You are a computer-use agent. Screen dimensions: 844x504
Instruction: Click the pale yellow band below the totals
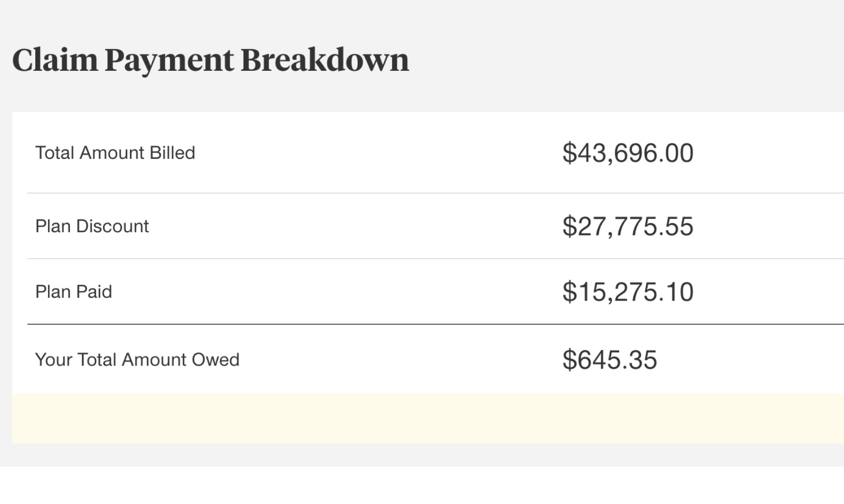pyautogui.click(x=426, y=419)
